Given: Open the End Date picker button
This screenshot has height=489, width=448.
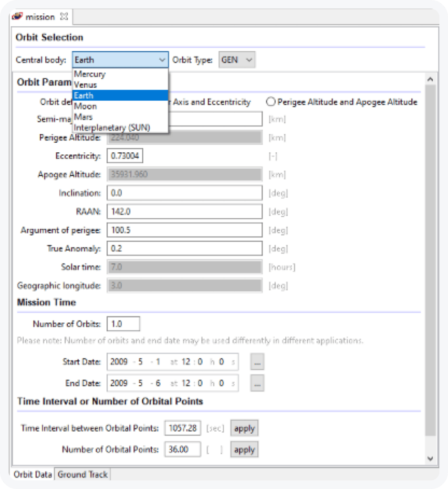Looking at the screenshot, I should pos(257,383).
